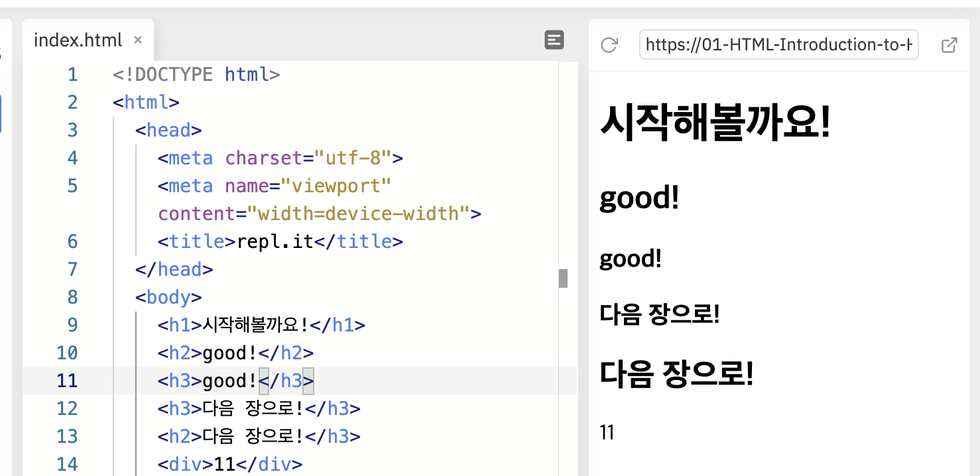Screen dimensions: 980x476
Task: Click the URL bar showing the repl address
Action: click(778, 44)
